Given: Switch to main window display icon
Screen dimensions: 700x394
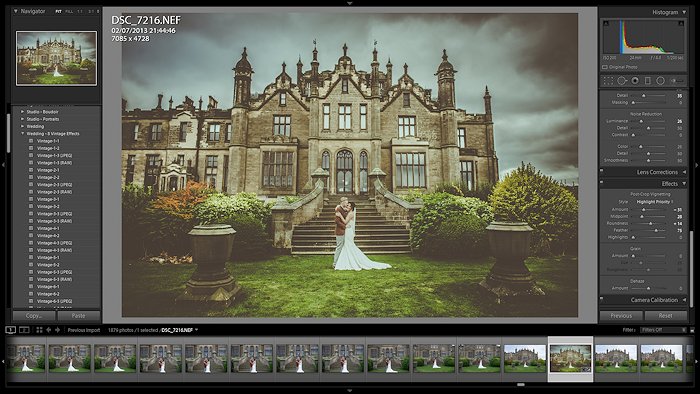Looking at the screenshot, I should 11,330.
